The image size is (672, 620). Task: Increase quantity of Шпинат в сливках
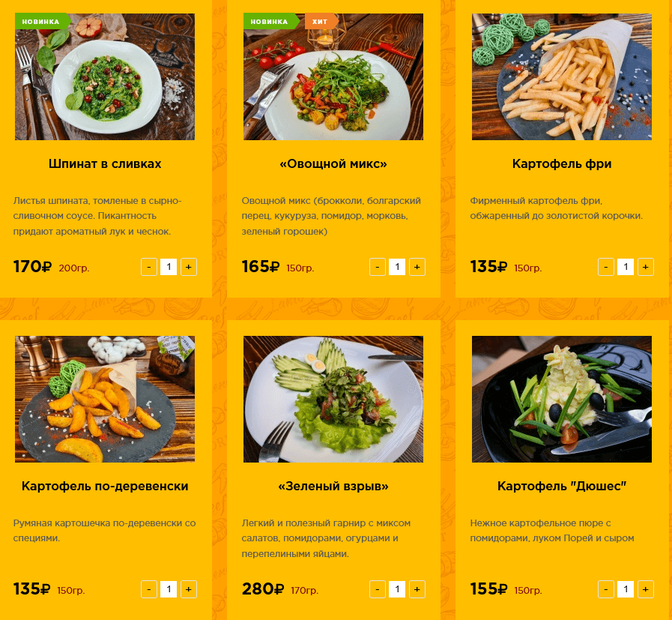(189, 267)
